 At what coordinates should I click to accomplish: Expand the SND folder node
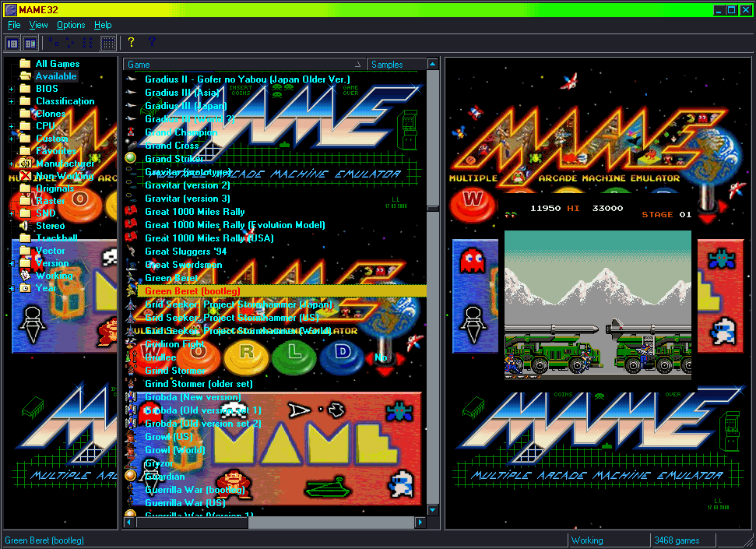[x=11, y=213]
